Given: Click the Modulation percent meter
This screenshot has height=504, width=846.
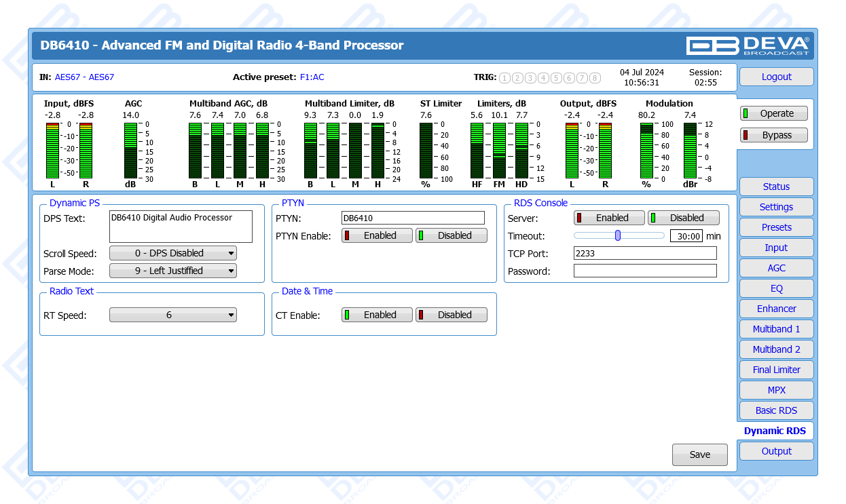Looking at the screenshot, I should tap(646, 151).
